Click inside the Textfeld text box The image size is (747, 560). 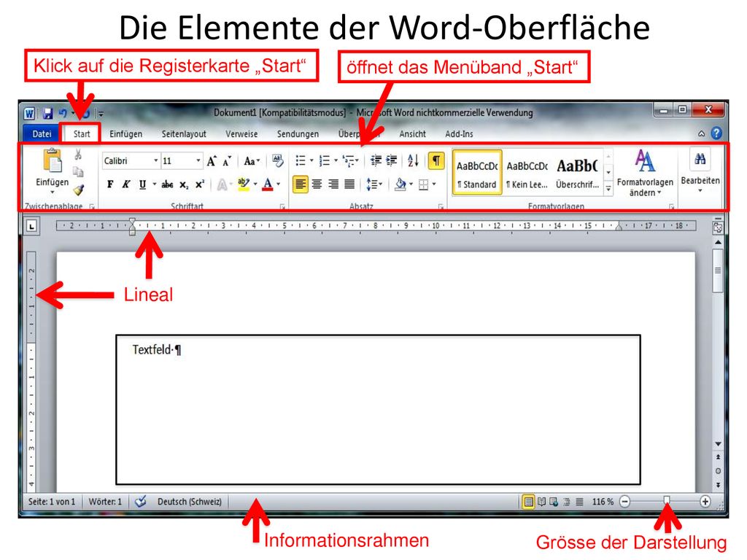[x=379, y=410]
